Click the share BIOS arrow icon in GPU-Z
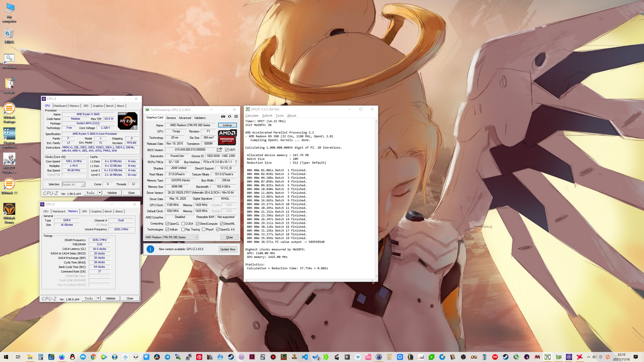Screen dimensions: 644x362 (219, 149)
